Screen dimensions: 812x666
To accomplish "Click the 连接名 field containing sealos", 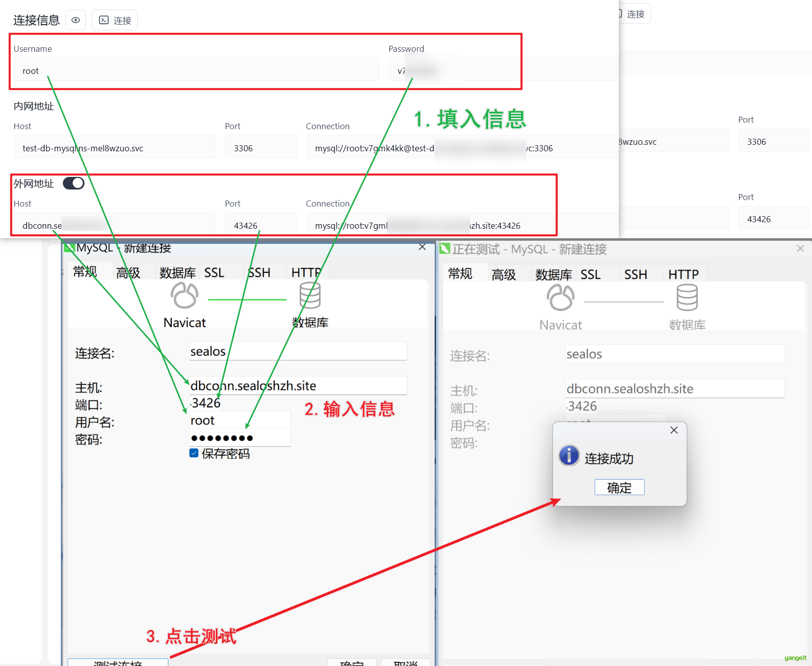I will coord(298,351).
